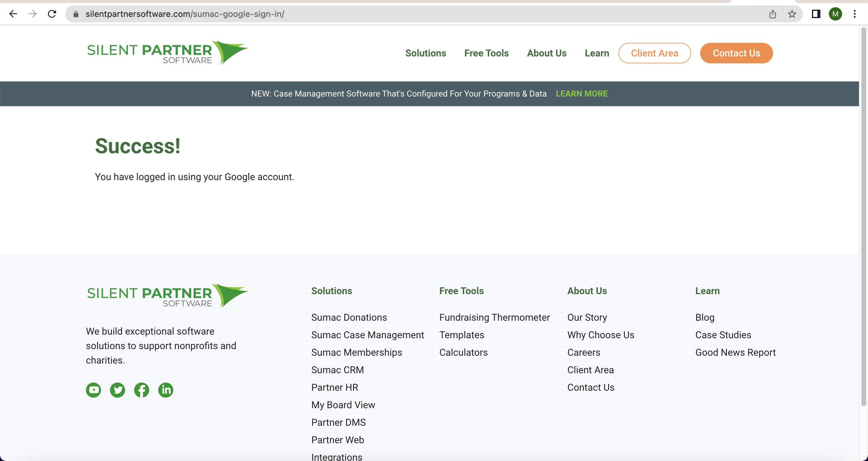Click the M profile avatar button

coord(835,14)
